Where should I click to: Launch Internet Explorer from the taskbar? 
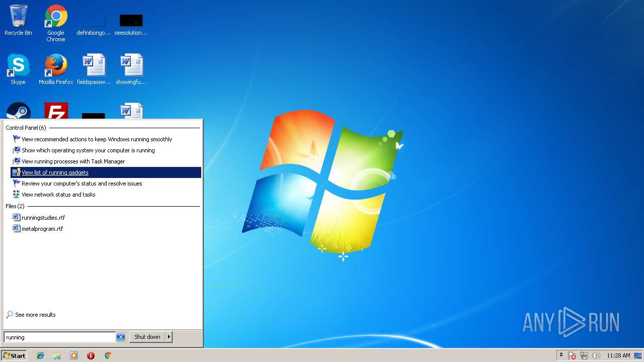click(40, 355)
